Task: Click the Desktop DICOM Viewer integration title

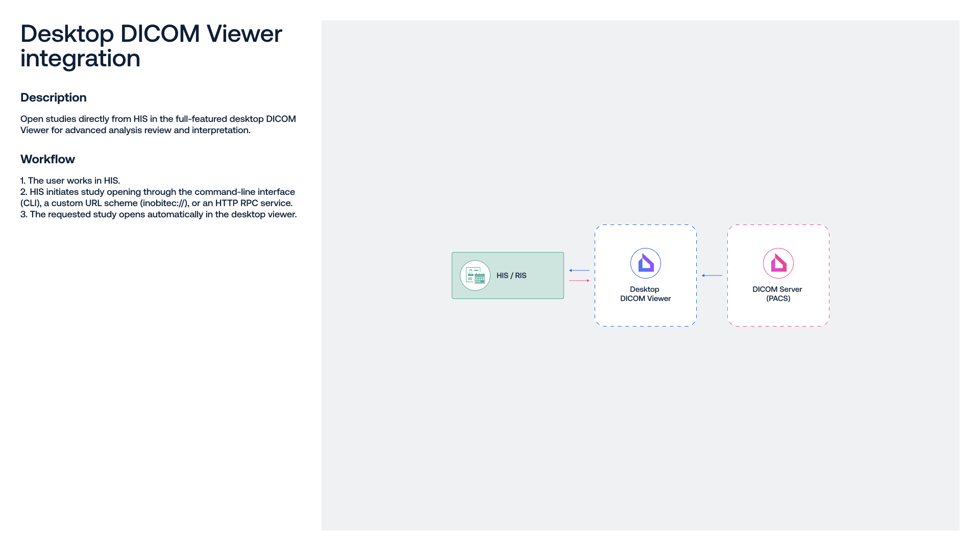Action: [x=151, y=46]
